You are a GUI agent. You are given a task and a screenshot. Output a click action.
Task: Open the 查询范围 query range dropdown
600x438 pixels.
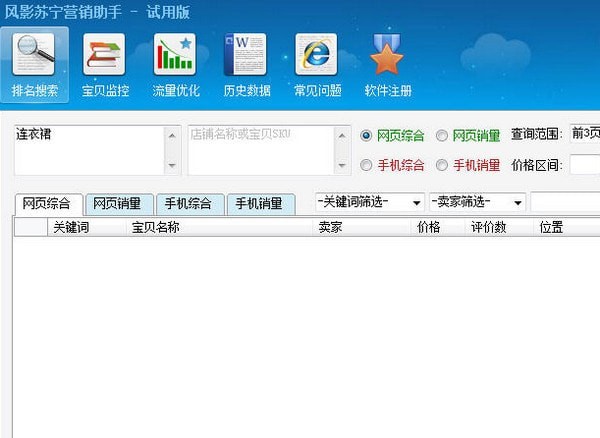583,135
